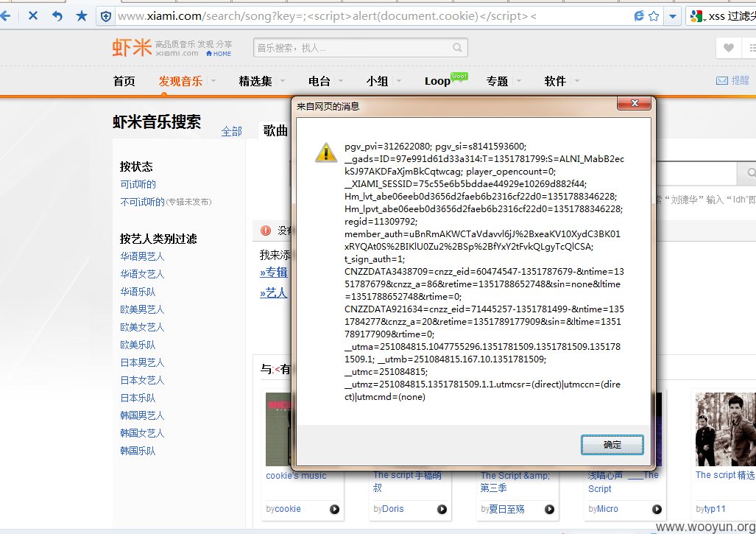Click the mail envelope 提醒 icon

coord(721,80)
